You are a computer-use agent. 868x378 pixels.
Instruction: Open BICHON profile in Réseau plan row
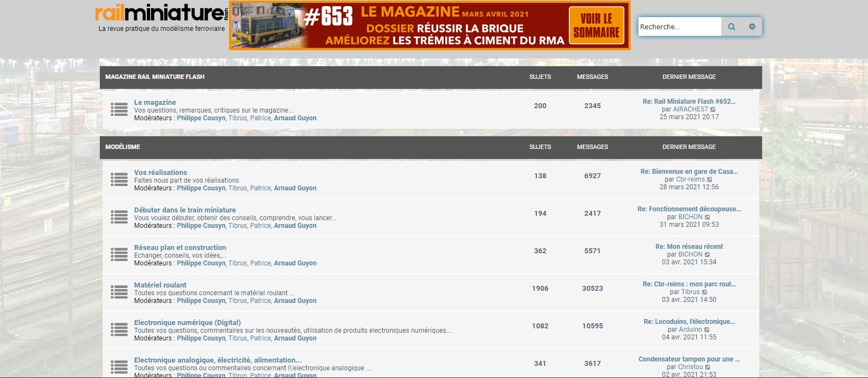690,254
